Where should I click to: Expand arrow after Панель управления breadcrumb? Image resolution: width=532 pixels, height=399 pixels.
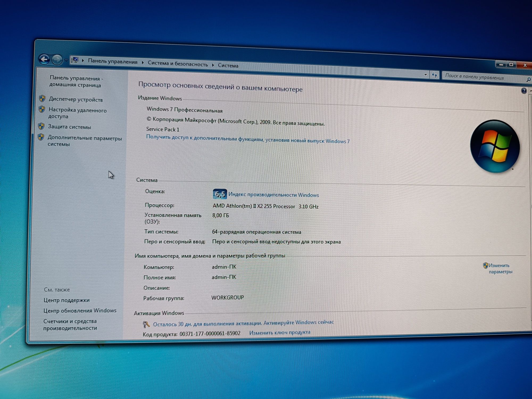(143, 63)
